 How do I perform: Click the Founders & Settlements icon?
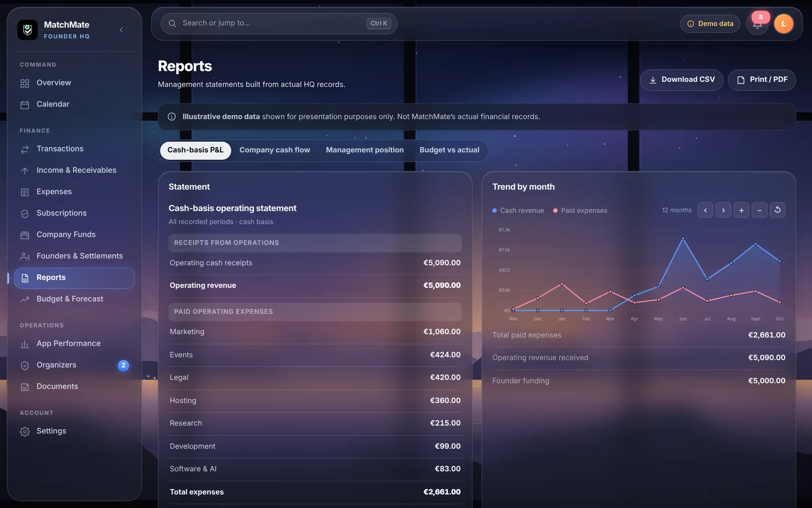(x=25, y=257)
